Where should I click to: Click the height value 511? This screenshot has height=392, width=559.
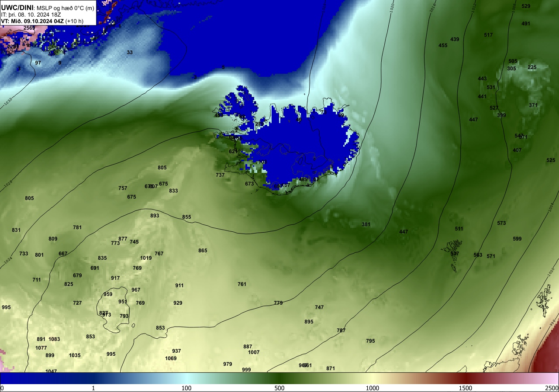(459, 229)
